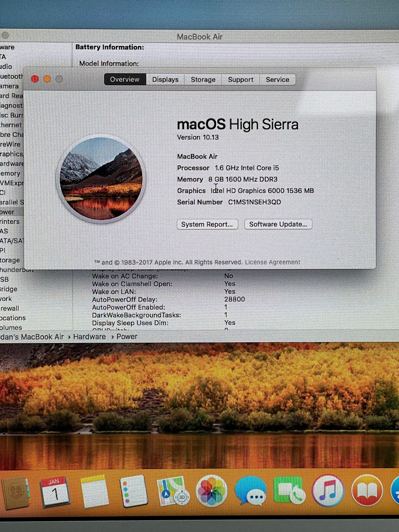This screenshot has width=399, height=532.
Task: Click Model Information line in System Report
Action: click(109, 63)
